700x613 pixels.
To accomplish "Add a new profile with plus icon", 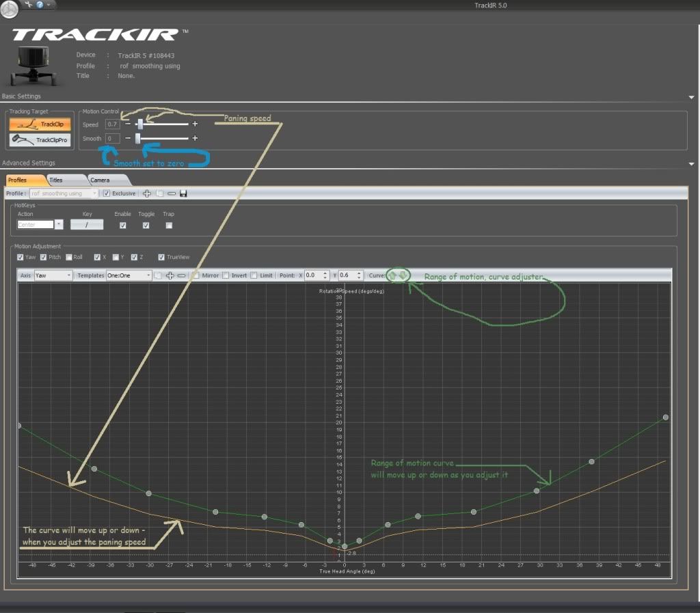I will [147, 193].
